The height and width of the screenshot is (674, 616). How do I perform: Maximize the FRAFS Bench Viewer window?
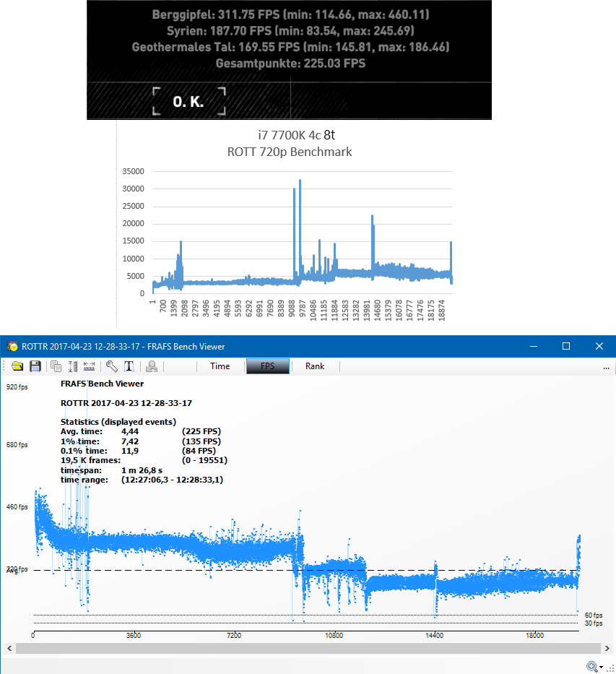pyautogui.click(x=566, y=347)
